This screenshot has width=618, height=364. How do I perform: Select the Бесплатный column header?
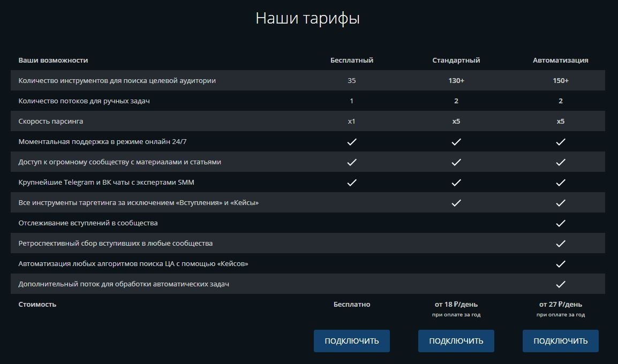351,60
